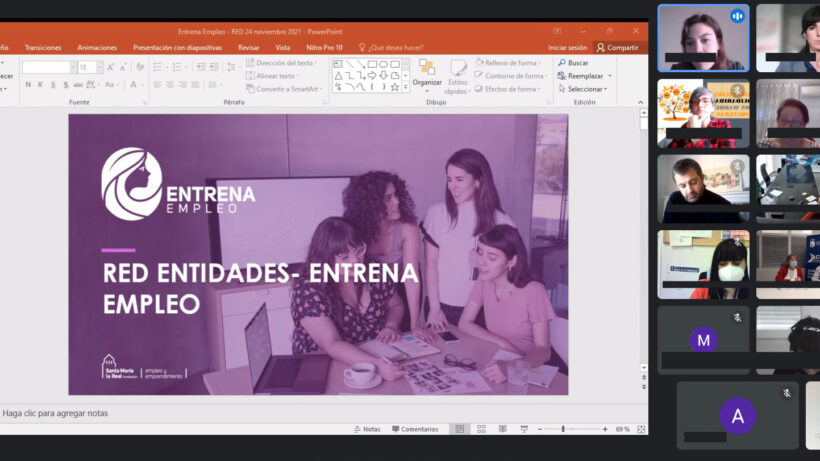This screenshot has height=461, width=820.
Task: Align text right in Párrafo group
Action: (x=183, y=84)
